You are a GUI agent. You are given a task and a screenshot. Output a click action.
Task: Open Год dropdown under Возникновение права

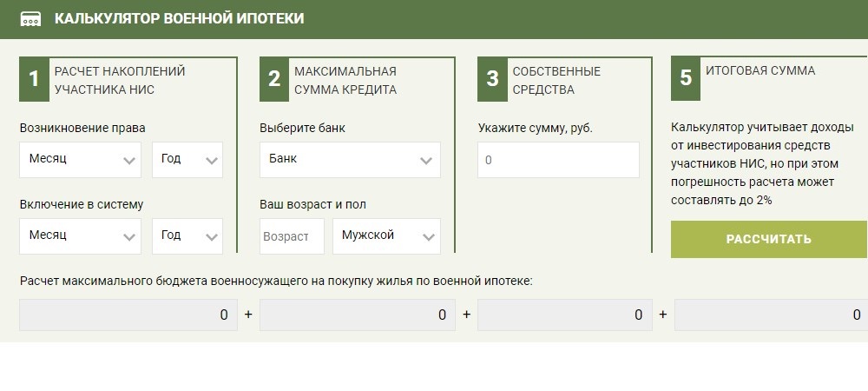(187, 160)
